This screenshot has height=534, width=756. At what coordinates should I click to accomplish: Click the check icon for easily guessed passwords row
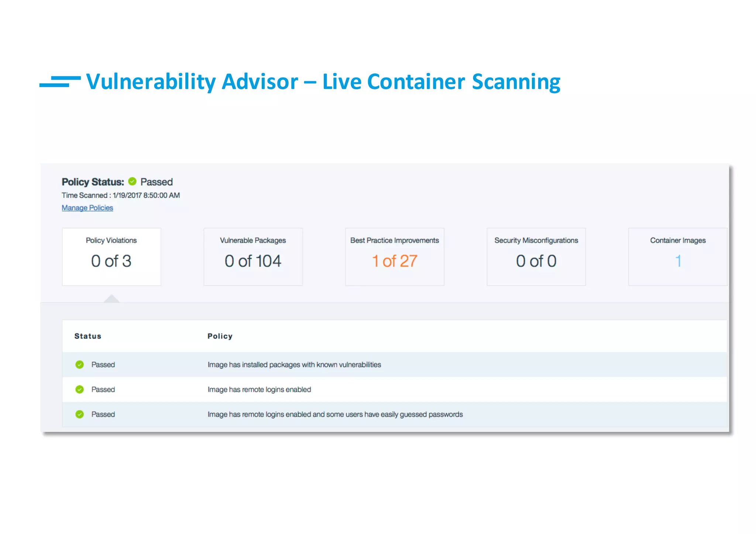point(79,414)
